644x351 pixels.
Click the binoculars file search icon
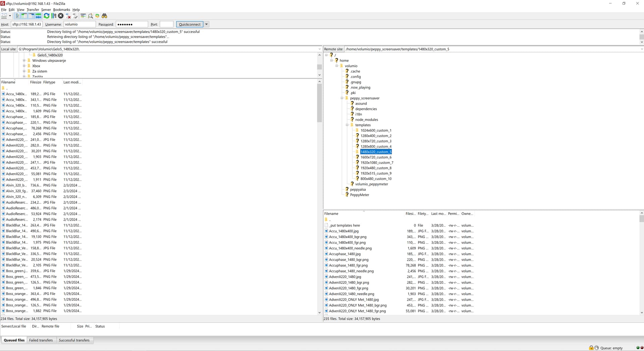click(104, 16)
